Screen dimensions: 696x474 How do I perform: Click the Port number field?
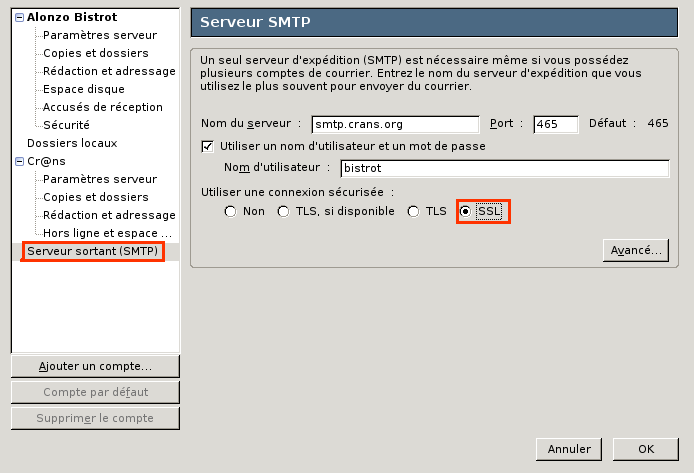555,125
